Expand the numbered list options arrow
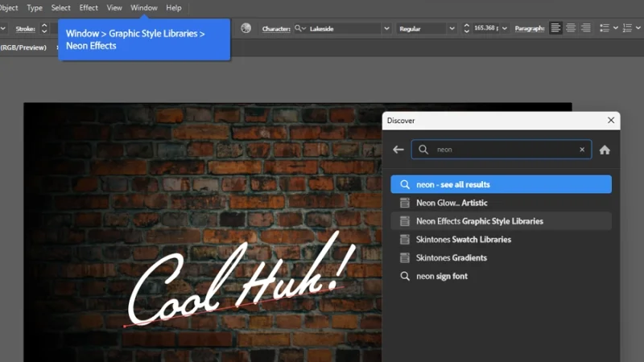 [x=638, y=28]
